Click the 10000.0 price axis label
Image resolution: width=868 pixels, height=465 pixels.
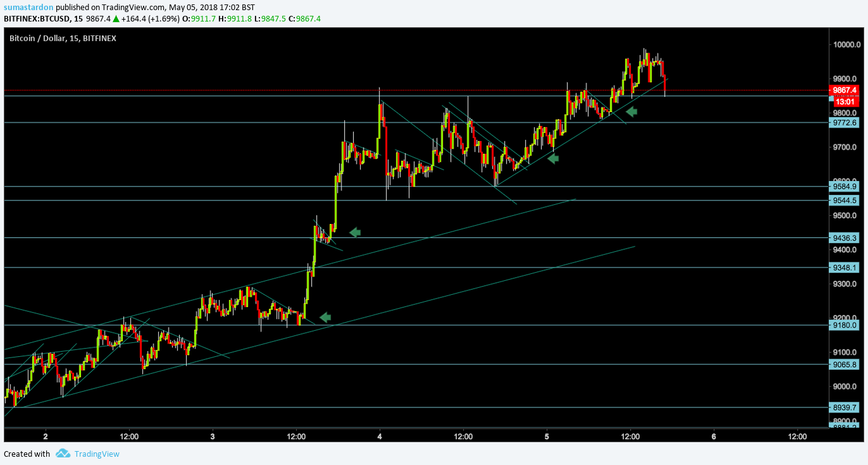click(x=847, y=45)
